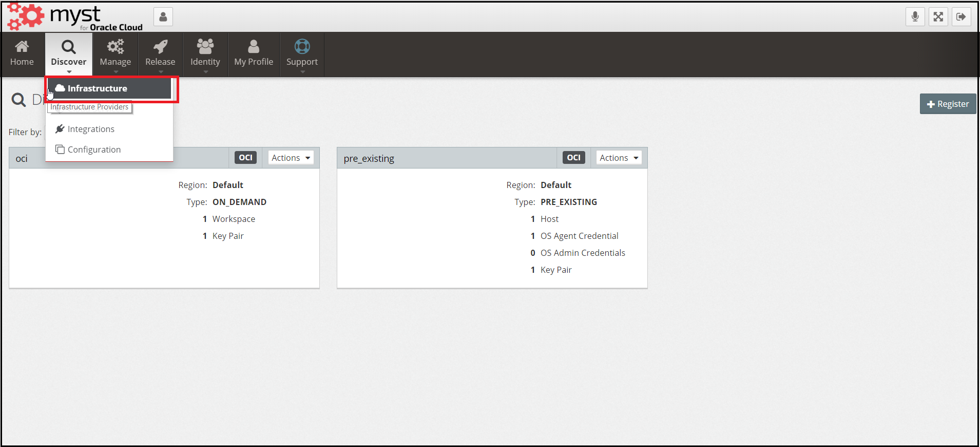Click the Home house icon

tap(22, 47)
